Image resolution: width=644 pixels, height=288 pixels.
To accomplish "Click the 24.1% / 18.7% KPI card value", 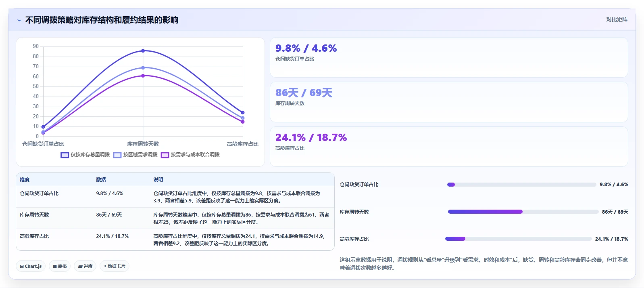I will [x=311, y=138].
